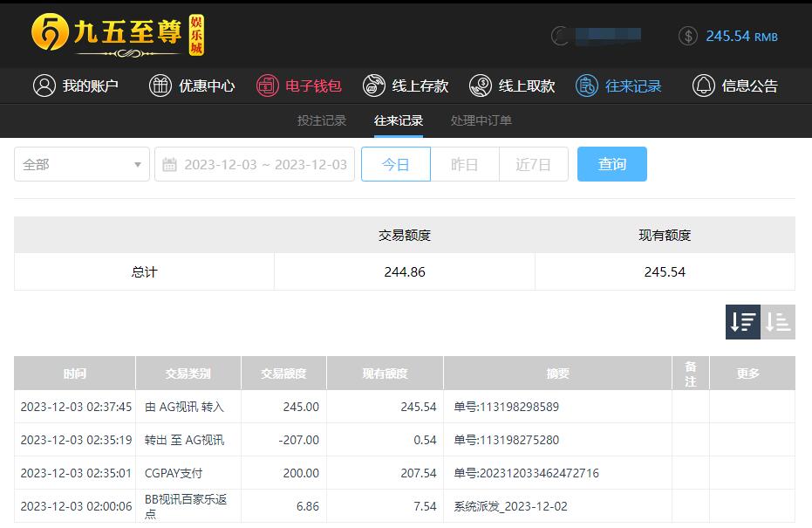Open 我的账户 account icon

44,86
